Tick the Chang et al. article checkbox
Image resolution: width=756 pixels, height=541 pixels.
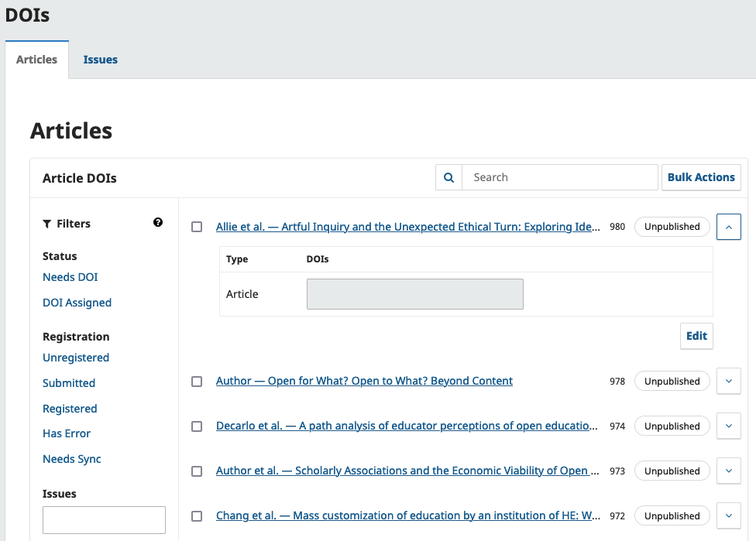coord(197,516)
